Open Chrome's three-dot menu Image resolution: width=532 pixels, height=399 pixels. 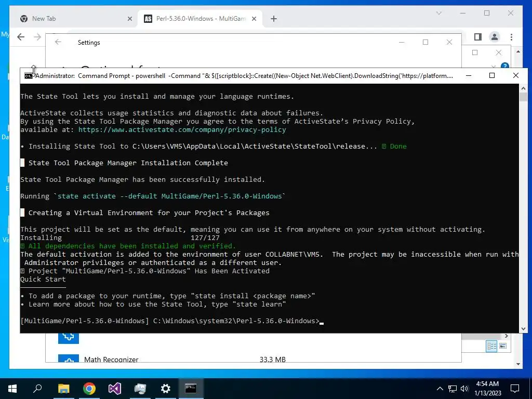click(x=511, y=37)
